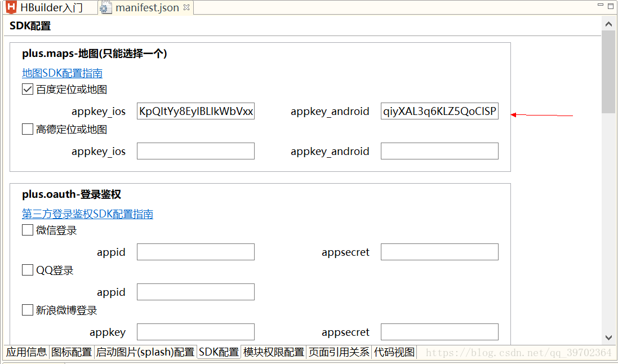618x364 pixels.
Task: Enable 微信登录 checkbox
Action: (27, 230)
